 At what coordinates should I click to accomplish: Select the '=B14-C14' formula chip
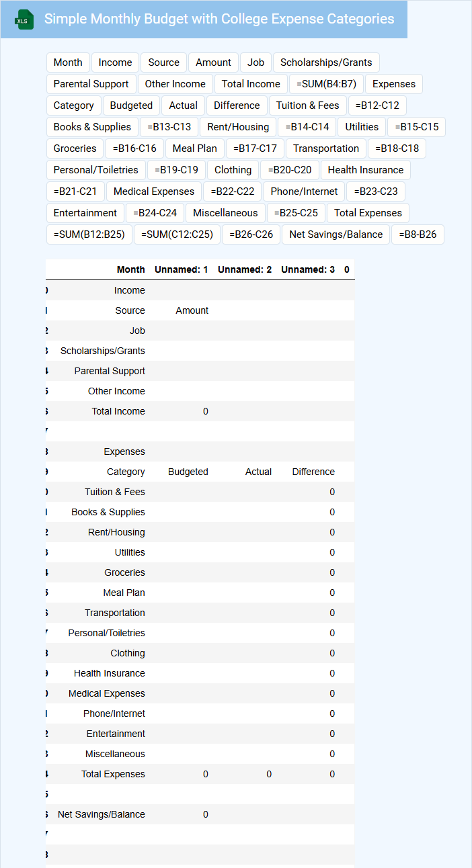click(307, 127)
